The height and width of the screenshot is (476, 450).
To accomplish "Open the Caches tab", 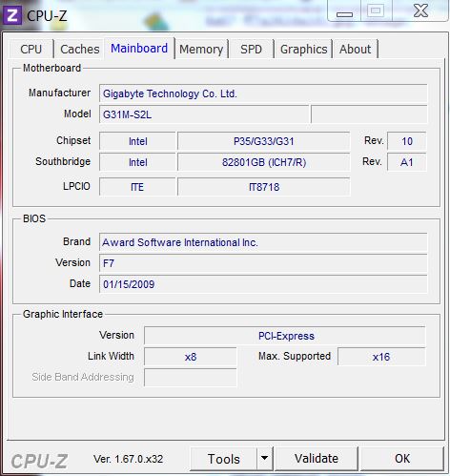I will coord(79,49).
